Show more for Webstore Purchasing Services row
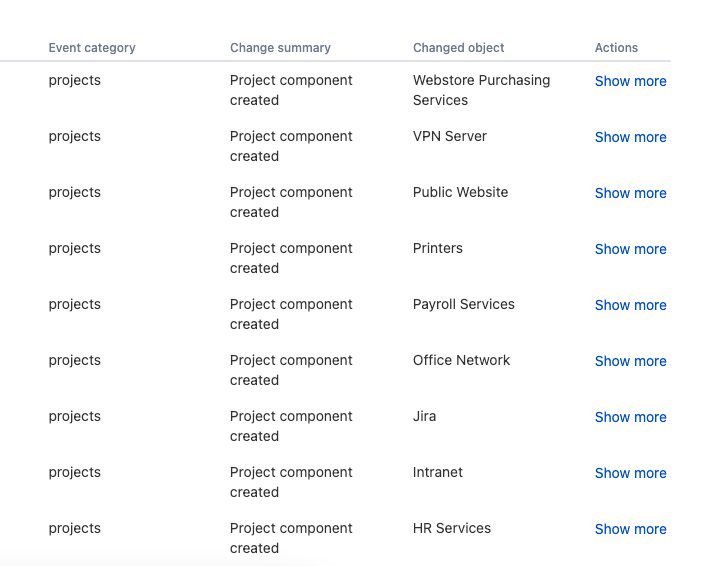Image resolution: width=710 pixels, height=566 pixels. pyautogui.click(x=630, y=81)
